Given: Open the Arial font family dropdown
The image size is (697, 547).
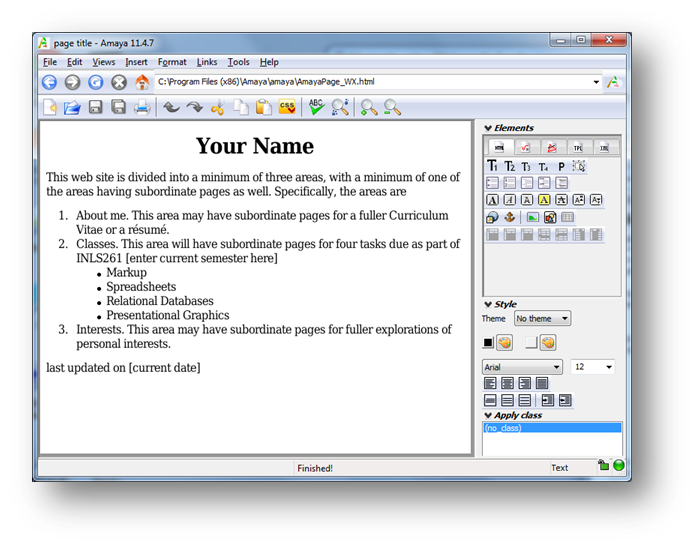Looking at the screenshot, I should point(522,367).
